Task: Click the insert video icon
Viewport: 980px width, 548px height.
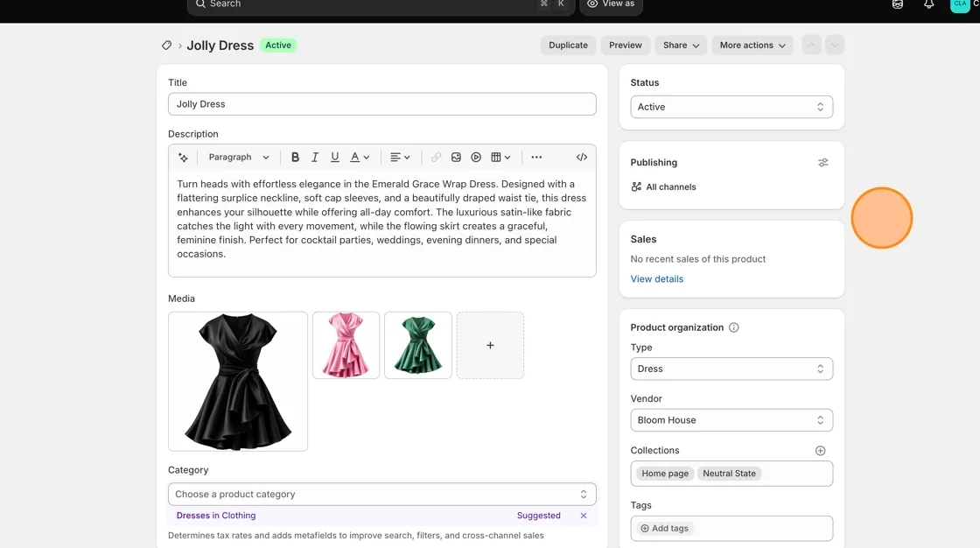Action: coord(476,158)
